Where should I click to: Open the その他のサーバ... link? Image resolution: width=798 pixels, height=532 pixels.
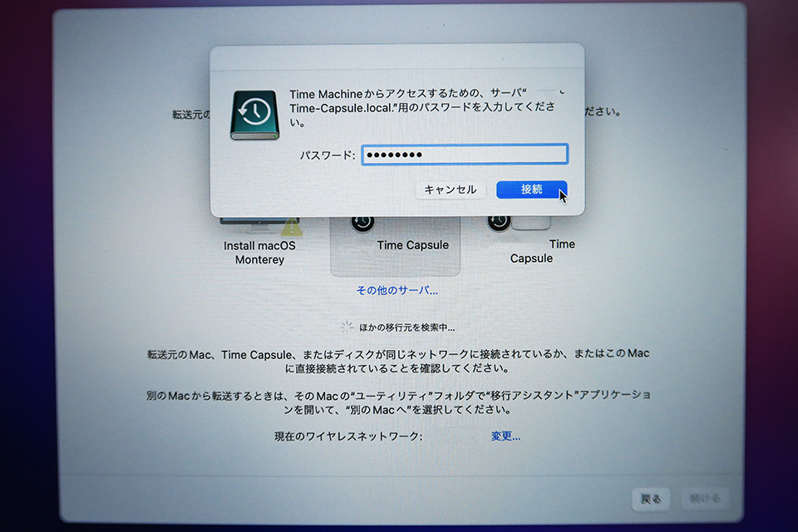click(397, 291)
